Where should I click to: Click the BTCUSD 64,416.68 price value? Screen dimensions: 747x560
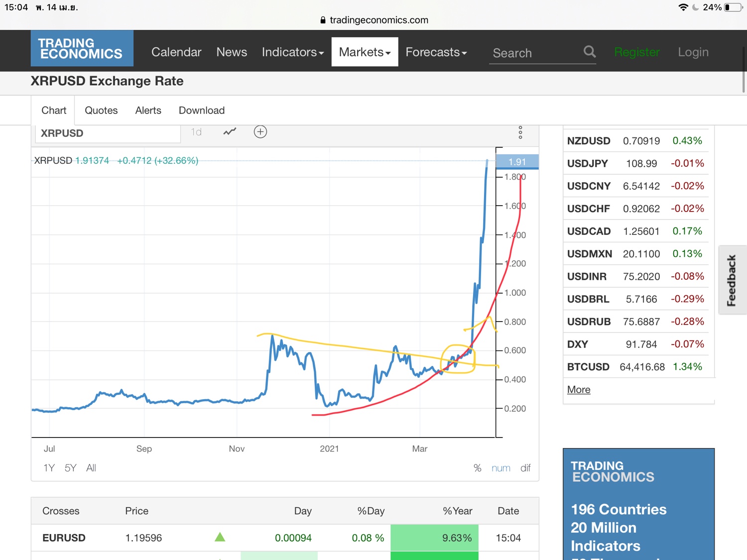tap(642, 367)
